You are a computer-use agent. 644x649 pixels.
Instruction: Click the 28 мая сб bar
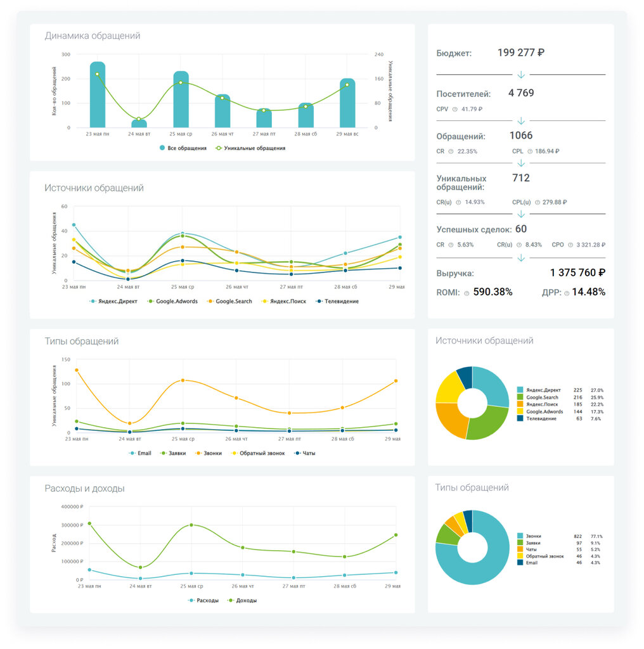point(306,115)
